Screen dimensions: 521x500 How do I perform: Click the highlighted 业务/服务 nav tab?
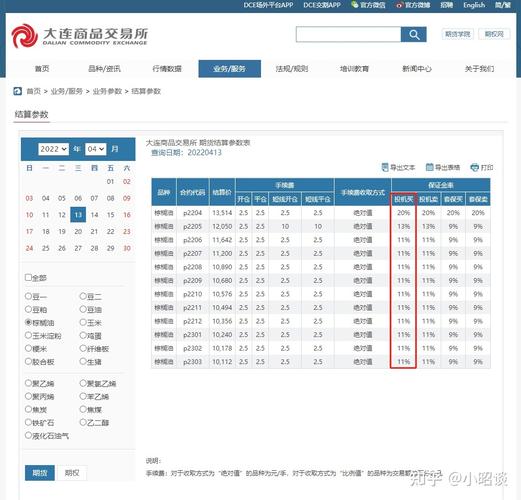tap(230, 69)
